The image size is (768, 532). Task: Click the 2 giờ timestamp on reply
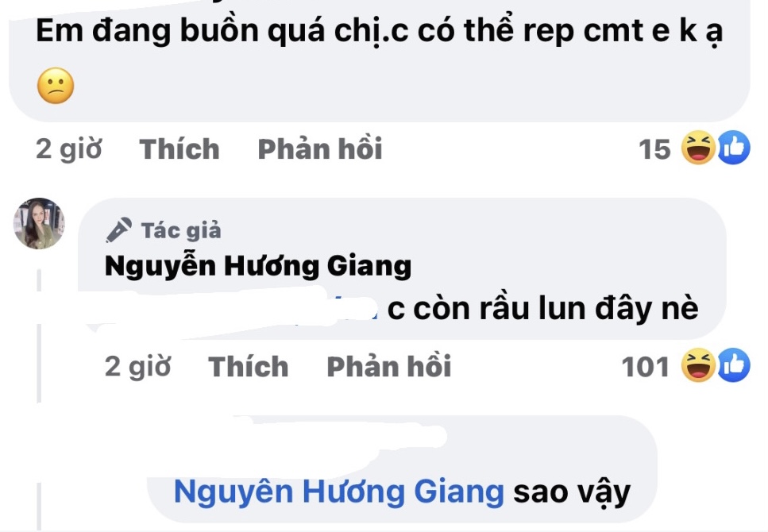(138, 367)
